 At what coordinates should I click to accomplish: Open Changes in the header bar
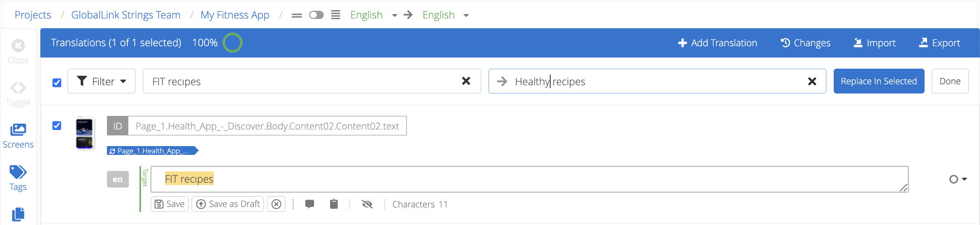(805, 43)
